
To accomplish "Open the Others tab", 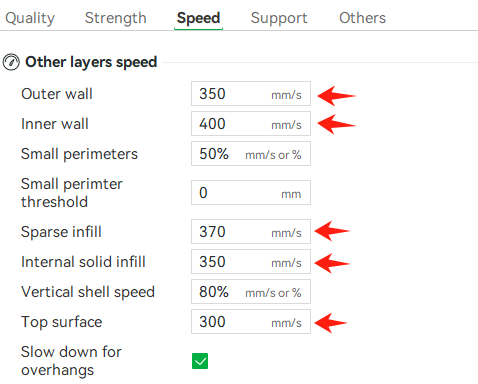I will (x=362, y=18).
